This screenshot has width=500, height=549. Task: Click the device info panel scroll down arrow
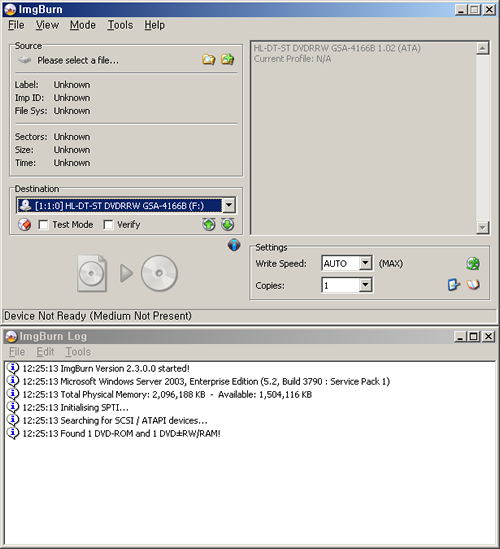[x=482, y=228]
